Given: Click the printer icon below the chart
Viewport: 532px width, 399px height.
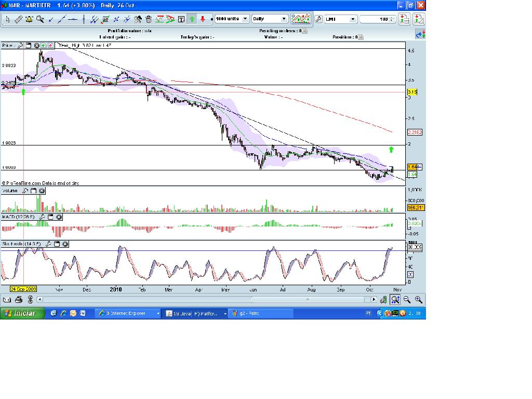Looking at the screenshot, I should pos(19,300).
